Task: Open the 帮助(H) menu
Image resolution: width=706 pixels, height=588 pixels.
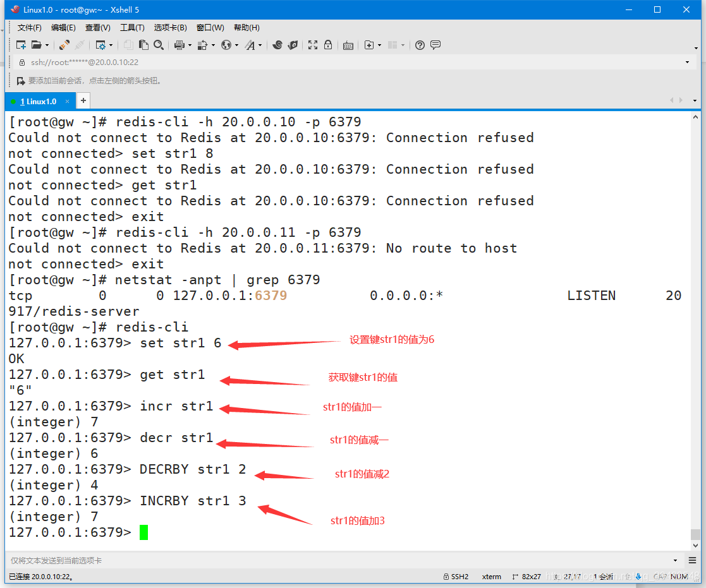Action: [246, 27]
